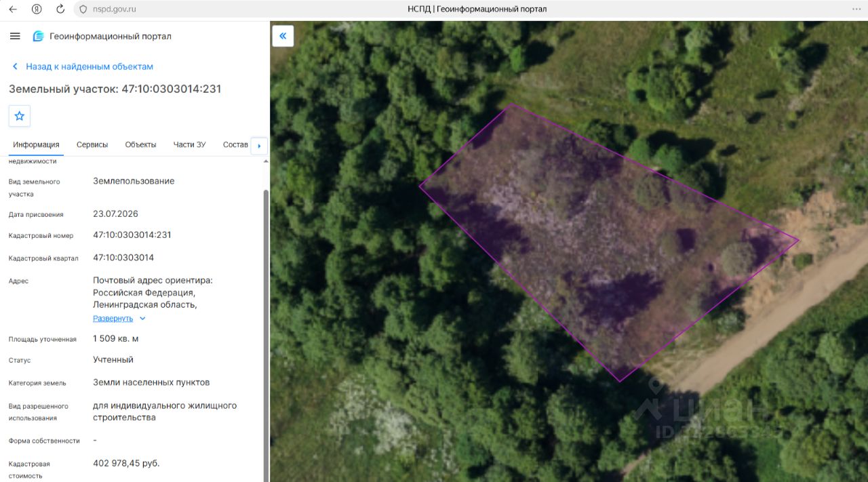This screenshot has width=868, height=482.
Task: Expand the address with Развернуть link
Action: [113, 318]
